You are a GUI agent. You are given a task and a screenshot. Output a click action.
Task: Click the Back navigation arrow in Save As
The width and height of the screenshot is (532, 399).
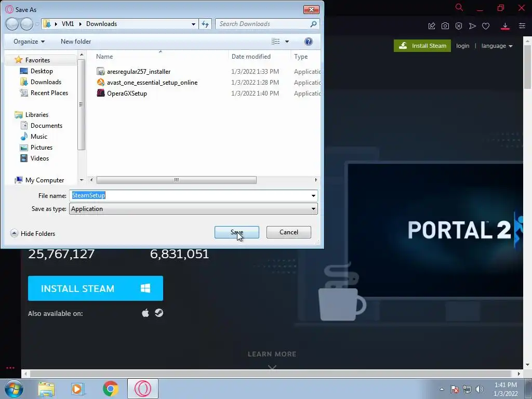(12, 24)
